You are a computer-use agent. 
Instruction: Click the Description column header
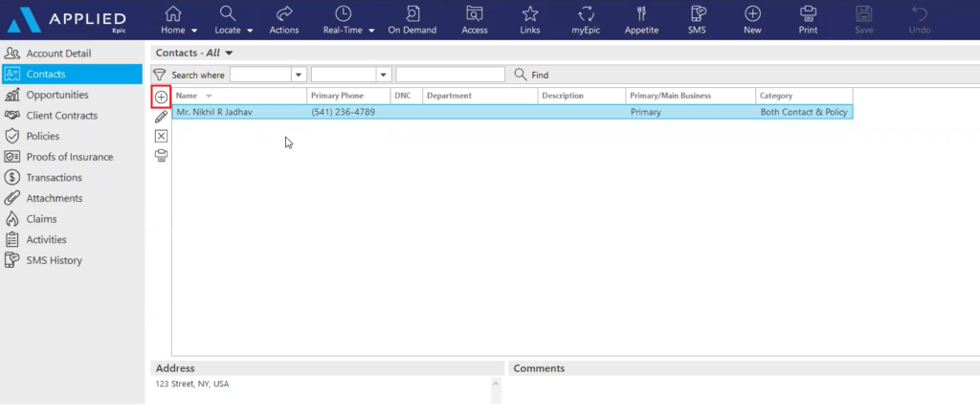(x=581, y=97)
